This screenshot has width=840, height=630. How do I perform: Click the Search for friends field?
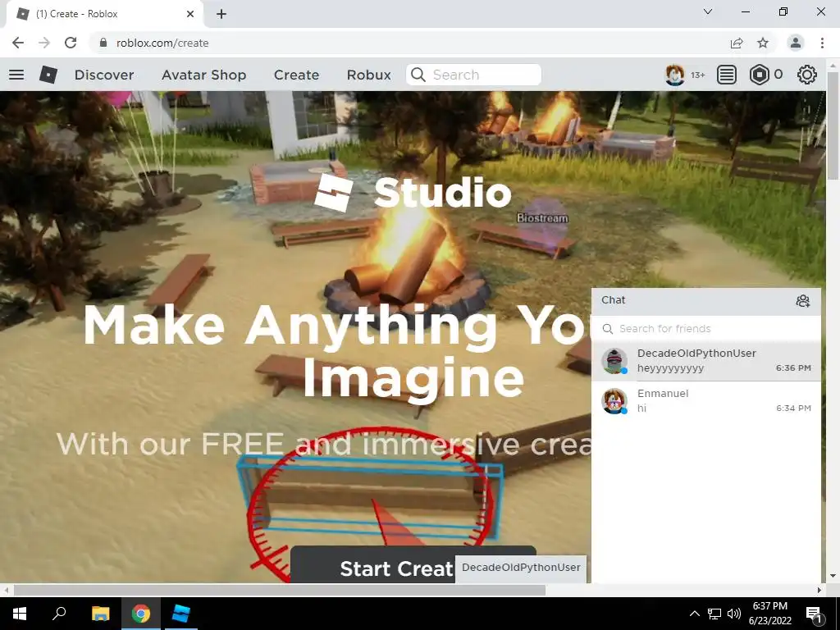click(706, 328)
